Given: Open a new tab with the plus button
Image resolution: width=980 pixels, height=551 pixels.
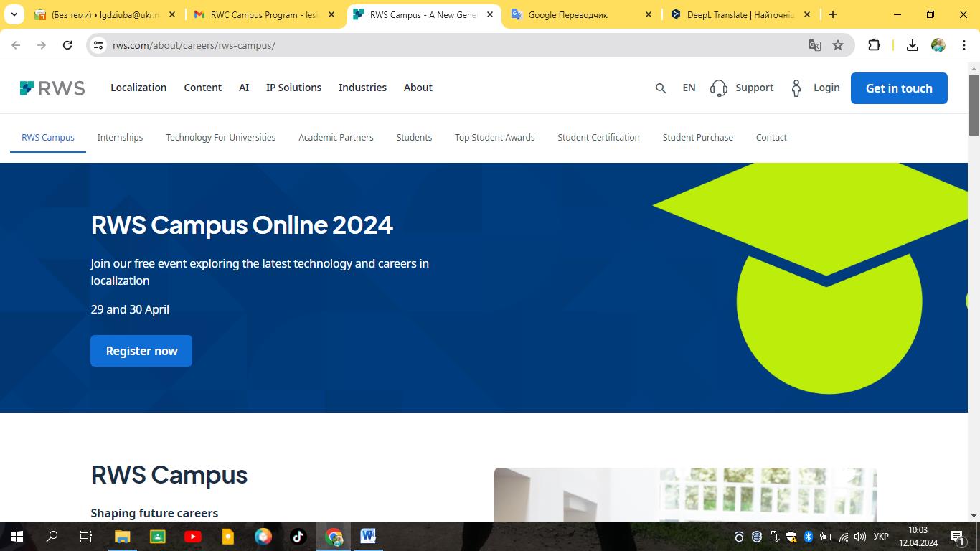Looking at the screenshot, I should (x=833, y=14).
